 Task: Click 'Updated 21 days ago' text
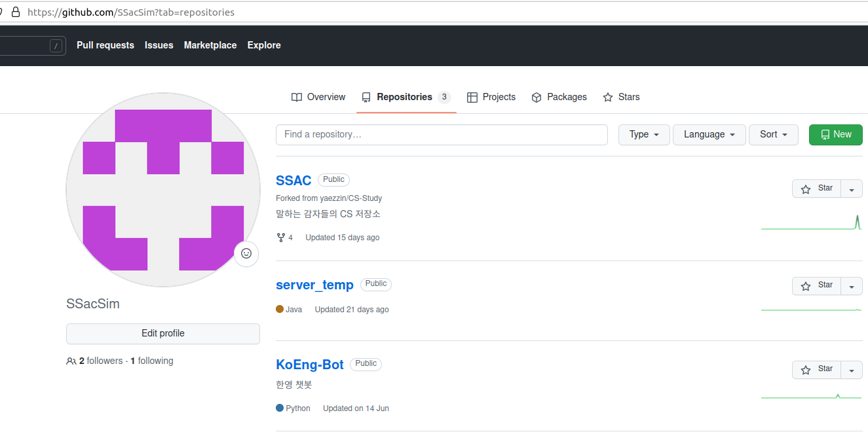[x=352, y=310]
